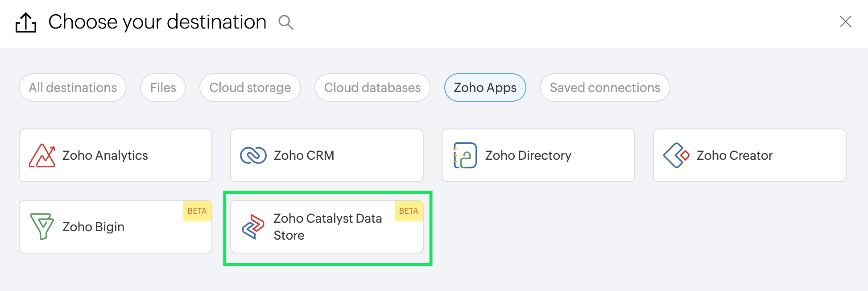Screen dimensions: 868x291
Task: Close the destination dialog
Action: (845, 21)
